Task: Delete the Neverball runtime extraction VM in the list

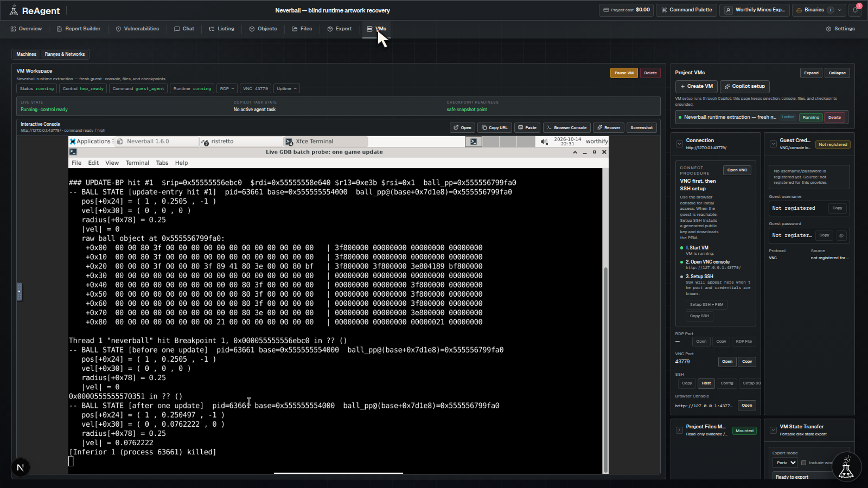Action: pyautogui.click(x=834, y=117)
